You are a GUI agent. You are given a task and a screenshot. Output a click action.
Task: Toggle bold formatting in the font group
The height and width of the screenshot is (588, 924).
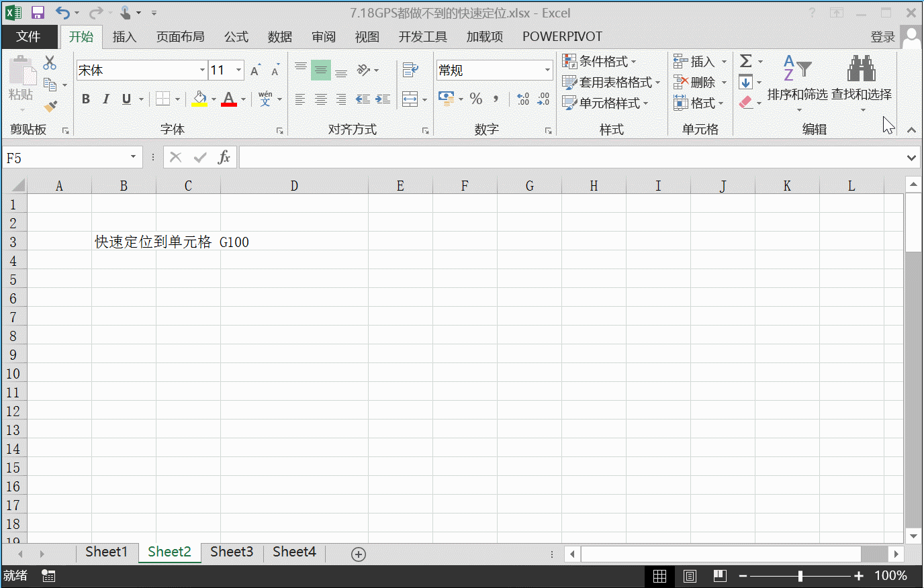85,99
